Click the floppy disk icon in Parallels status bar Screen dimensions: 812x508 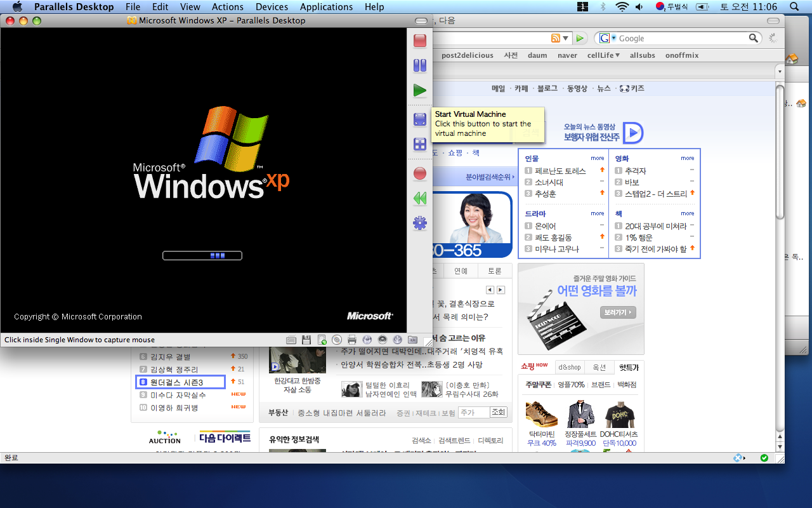(x=306, y=340)
